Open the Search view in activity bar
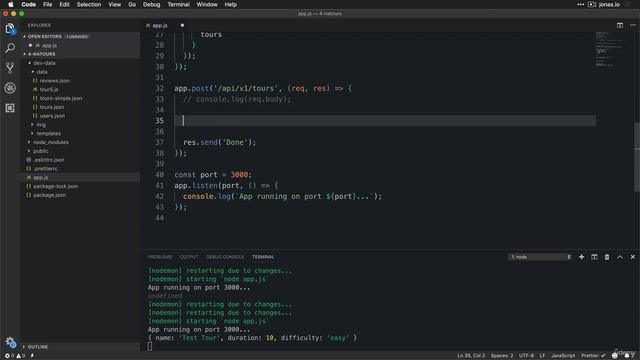This screenshot has width=640, height=360. point(10,48)
